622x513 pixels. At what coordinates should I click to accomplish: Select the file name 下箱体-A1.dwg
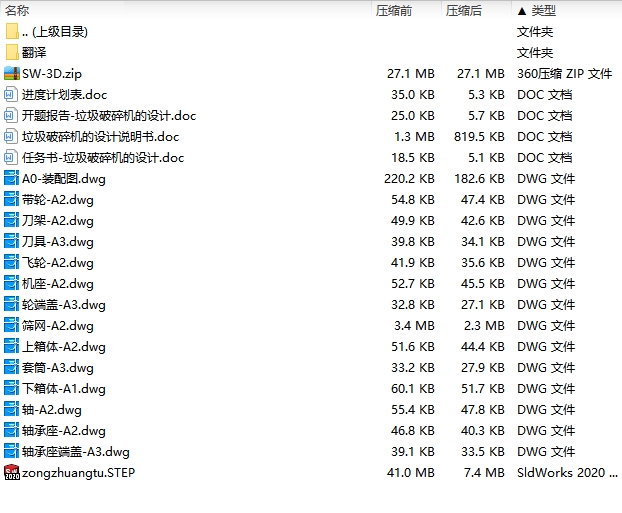(63, 389)
